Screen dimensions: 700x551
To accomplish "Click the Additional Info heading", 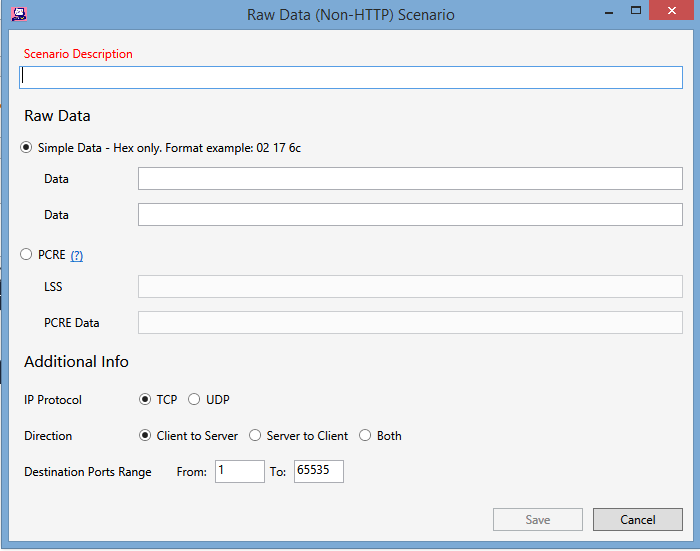I will click(76, 362).
